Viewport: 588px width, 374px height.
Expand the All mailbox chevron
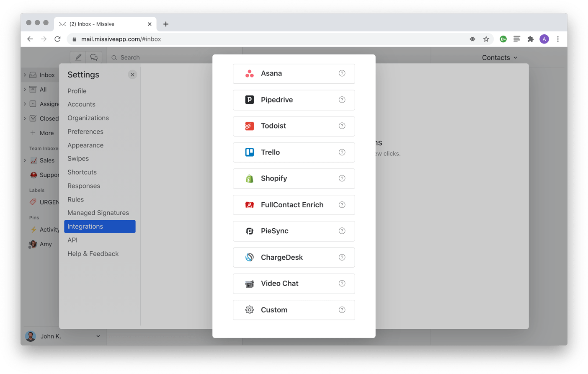point(25,89)
